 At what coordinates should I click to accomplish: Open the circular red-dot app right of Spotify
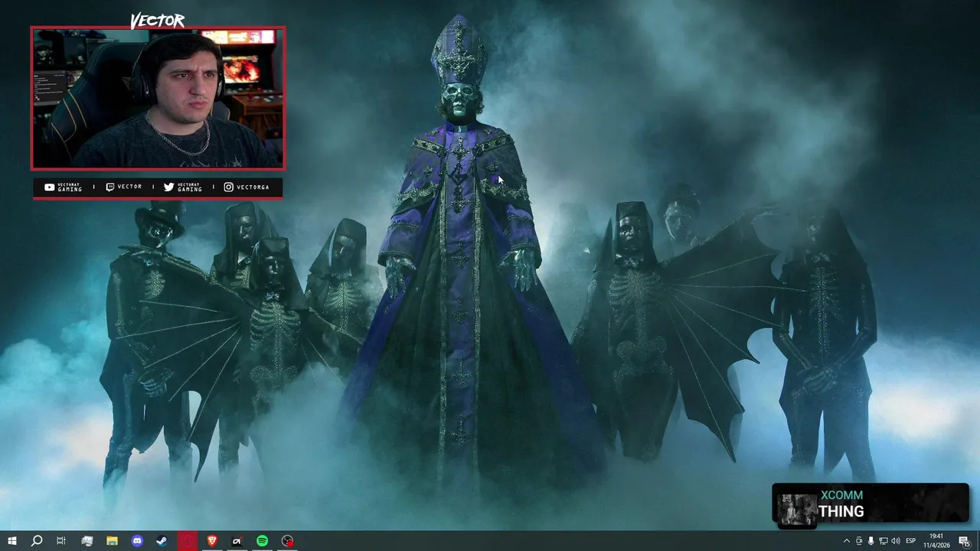pyautogui.click(x=287, y=541)
